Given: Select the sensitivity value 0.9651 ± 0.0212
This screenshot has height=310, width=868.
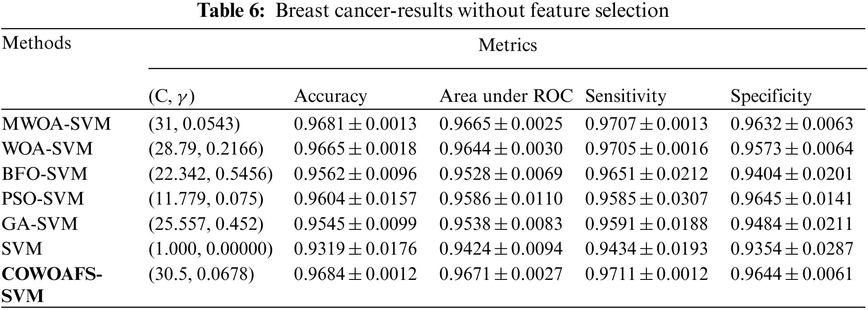Looking at the screenshot, I should [646, 174].
